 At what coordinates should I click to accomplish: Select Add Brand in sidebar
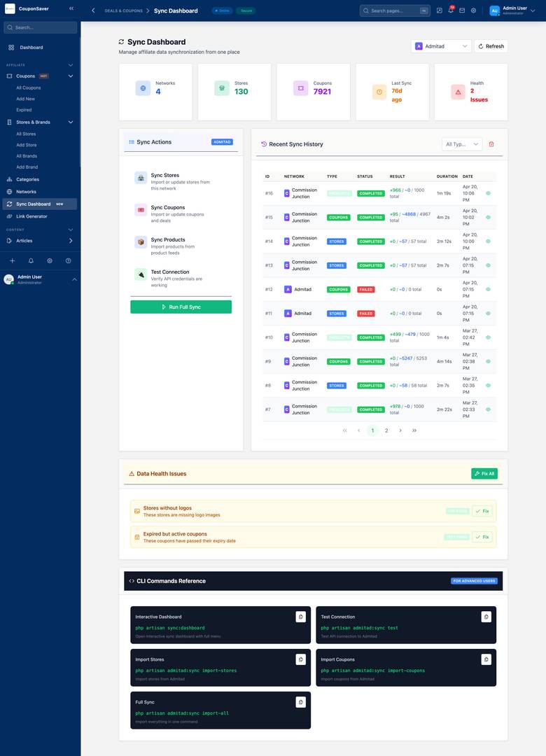27,167
